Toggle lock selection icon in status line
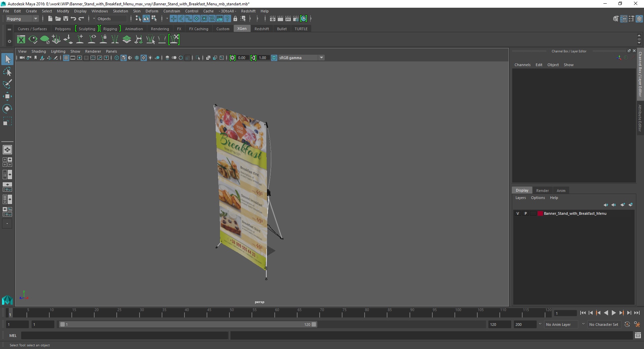 pyautogui.click(x=235, y=19)
